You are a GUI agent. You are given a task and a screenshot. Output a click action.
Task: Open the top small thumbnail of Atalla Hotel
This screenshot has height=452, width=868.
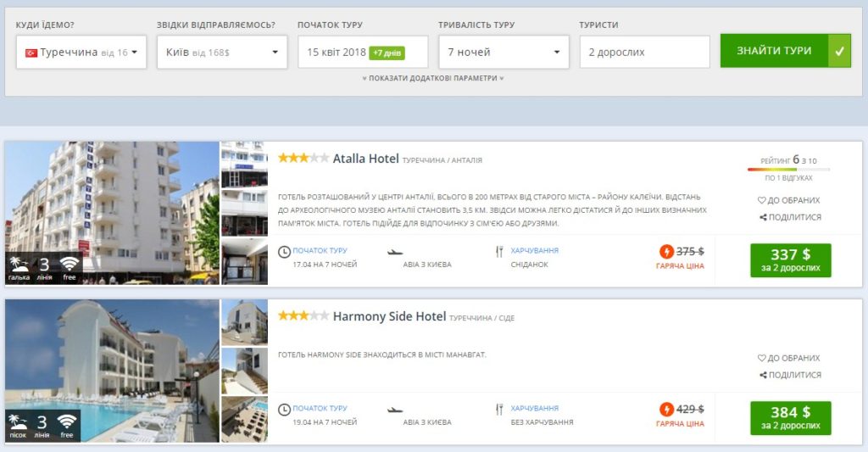tap(245, 165)
